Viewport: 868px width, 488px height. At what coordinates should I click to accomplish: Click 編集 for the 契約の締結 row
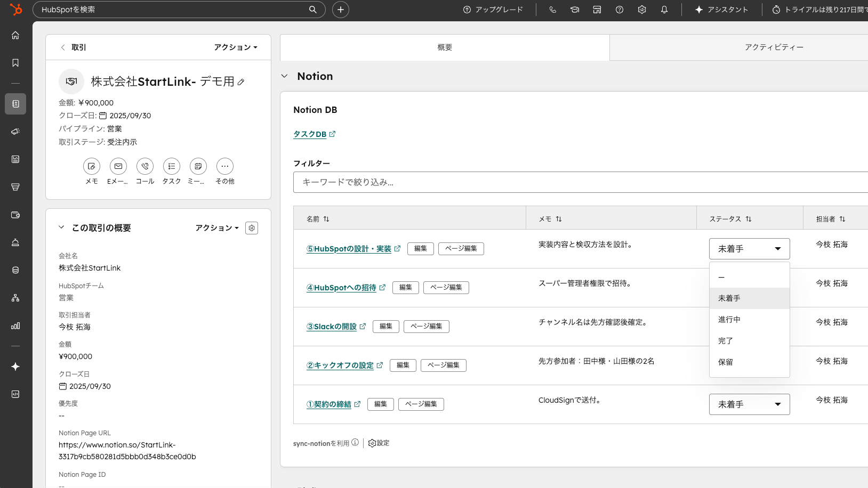point(381,404)
